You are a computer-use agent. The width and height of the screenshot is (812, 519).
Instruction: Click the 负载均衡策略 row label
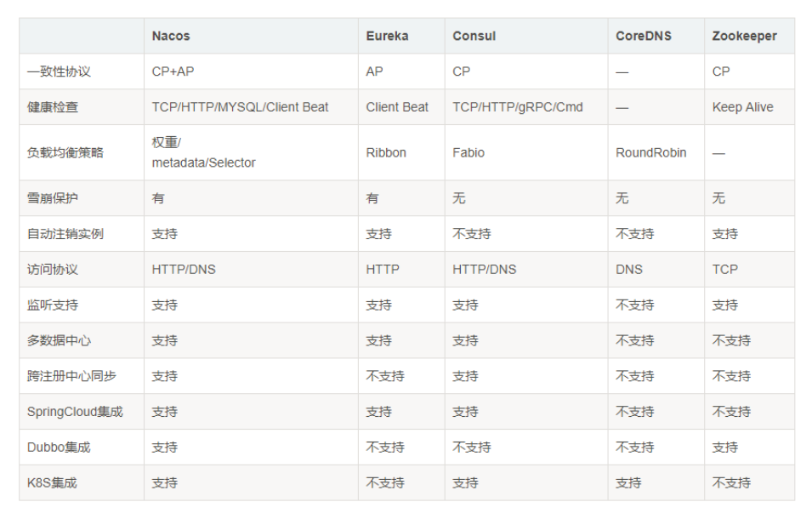point(65,153)
